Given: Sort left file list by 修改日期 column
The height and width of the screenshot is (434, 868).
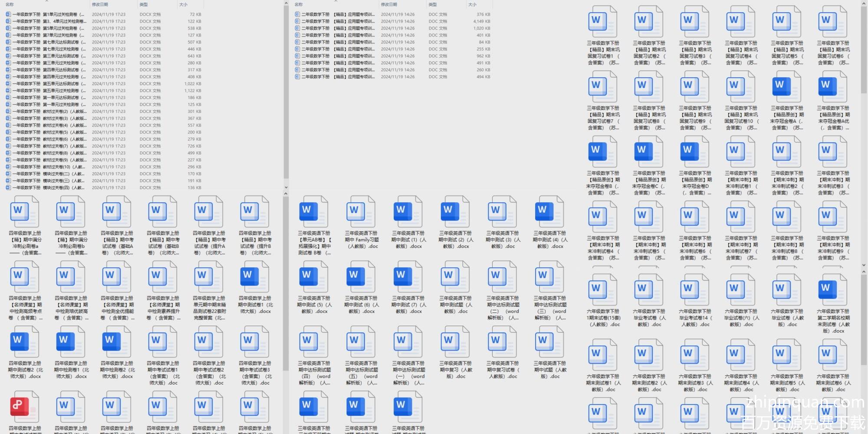Looking at the screenshot, I should click(x=100, y=4).
